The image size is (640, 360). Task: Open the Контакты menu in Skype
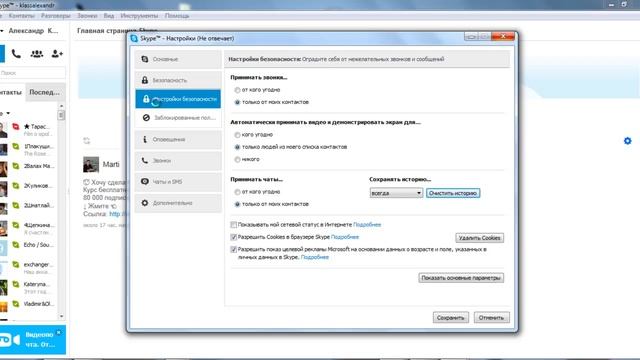[x=22, y=16]
